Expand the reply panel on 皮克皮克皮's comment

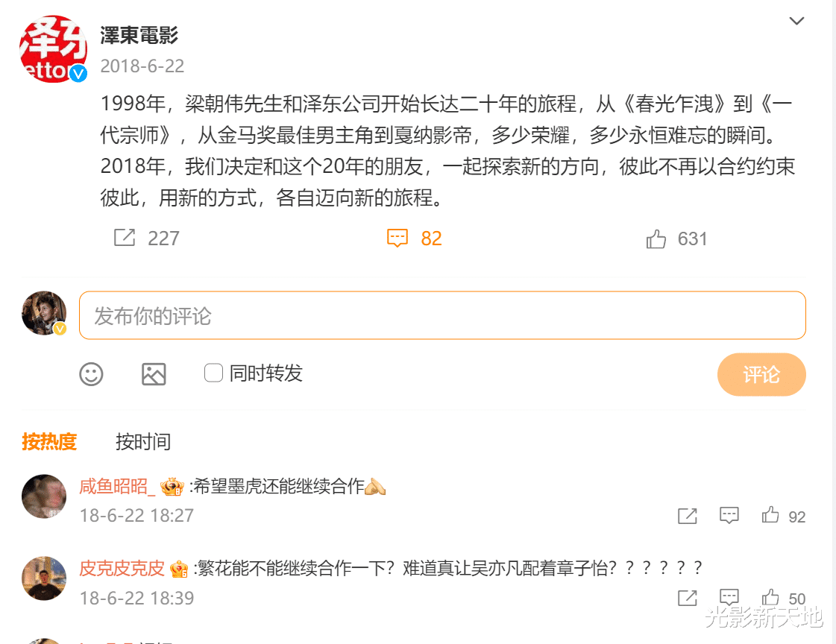click(729, 597)
